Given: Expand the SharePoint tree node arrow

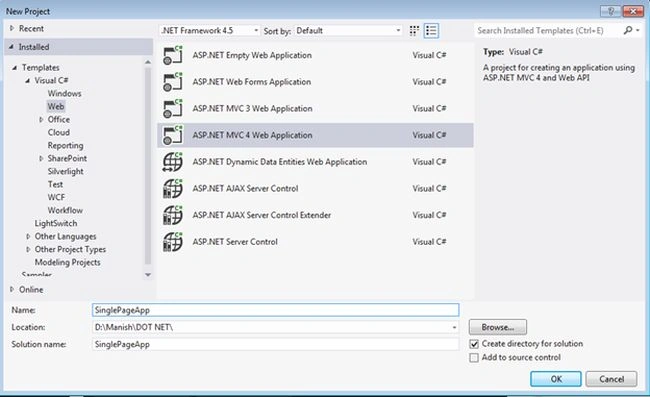Looking at the screenshot, I should point(41,158).
